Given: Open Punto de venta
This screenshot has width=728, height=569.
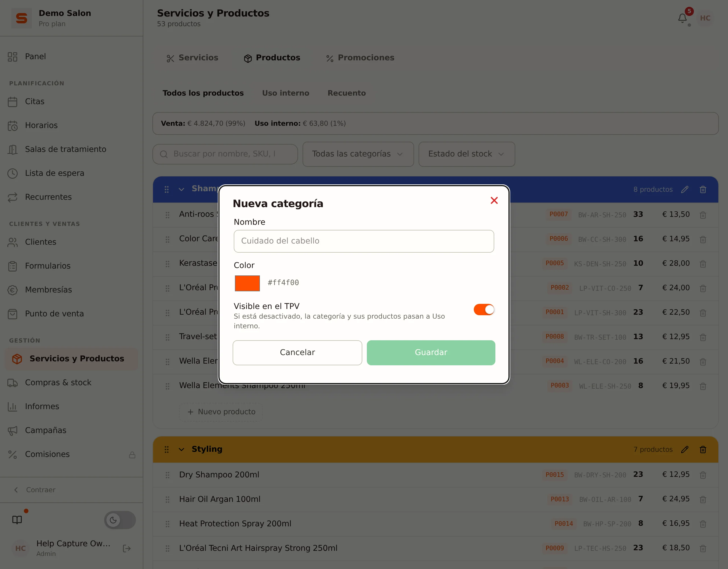Looking at the screenshot, I should (x=71, y=314).
